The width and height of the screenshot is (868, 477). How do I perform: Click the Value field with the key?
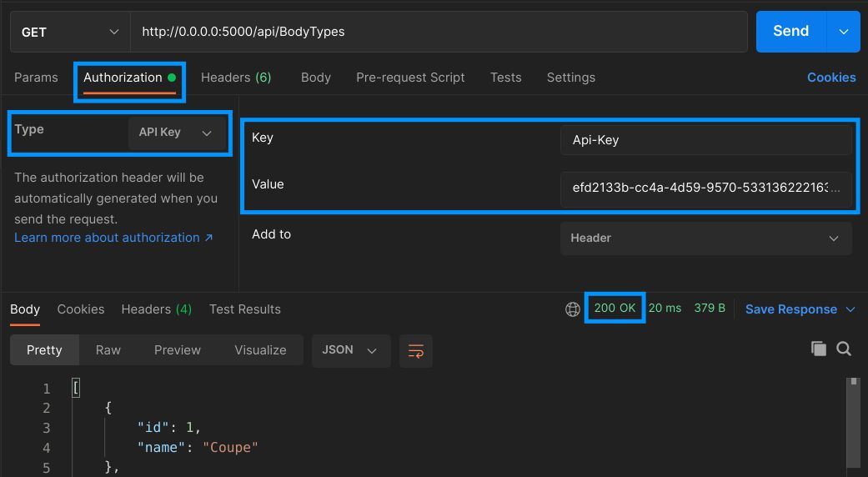coord(705,188)
